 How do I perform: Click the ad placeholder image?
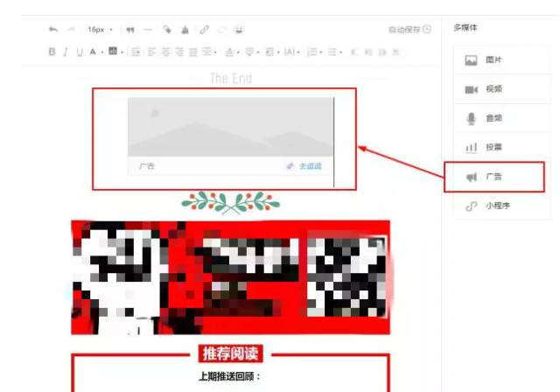coord(230,127)
